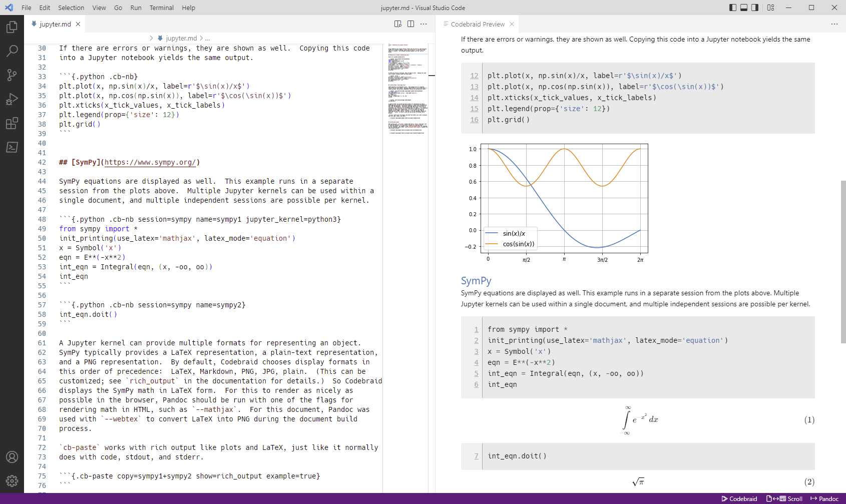Click line number 13 in preview code

[474, 87]
